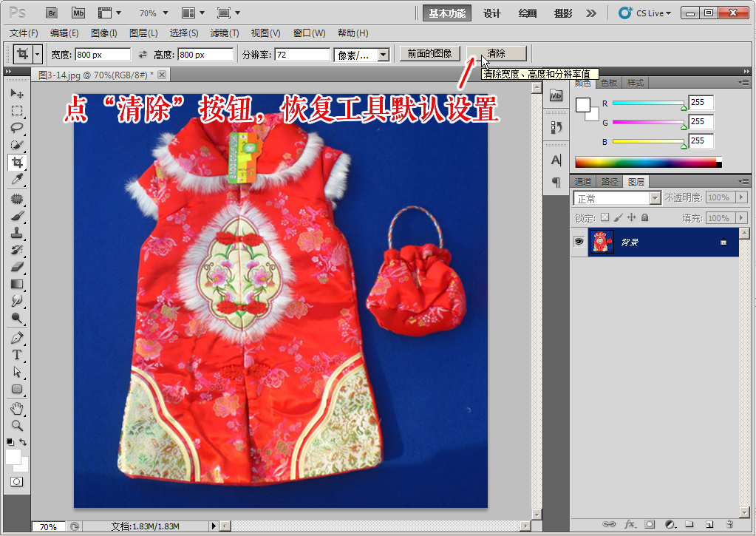
Task: Open the 滤镜(T) menu
Action: click(225, 33)
